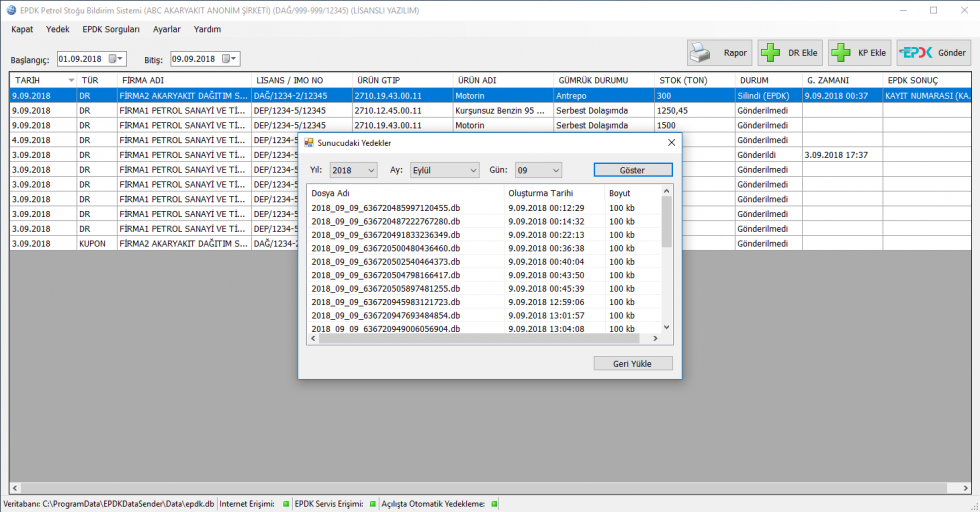The height and width of the screenshot is (512, 980).
Task: Click the printer icon on Rapor button
Action: point(702,53)
